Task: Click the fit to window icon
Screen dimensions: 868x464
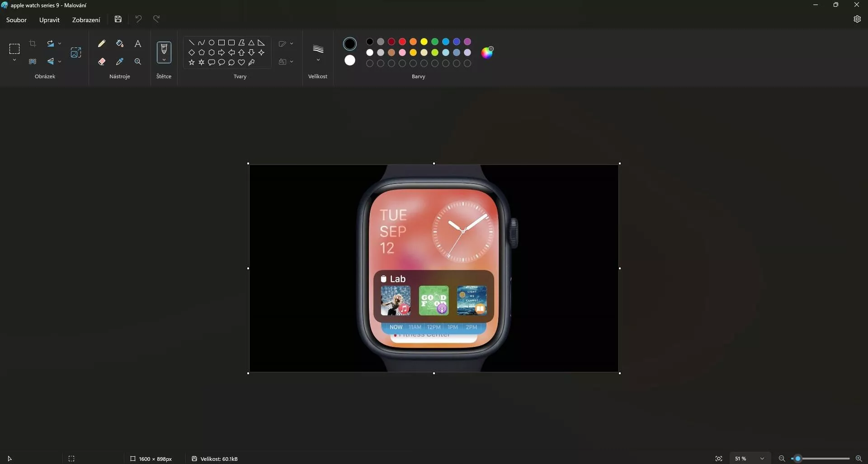Action: click(719, 459)
